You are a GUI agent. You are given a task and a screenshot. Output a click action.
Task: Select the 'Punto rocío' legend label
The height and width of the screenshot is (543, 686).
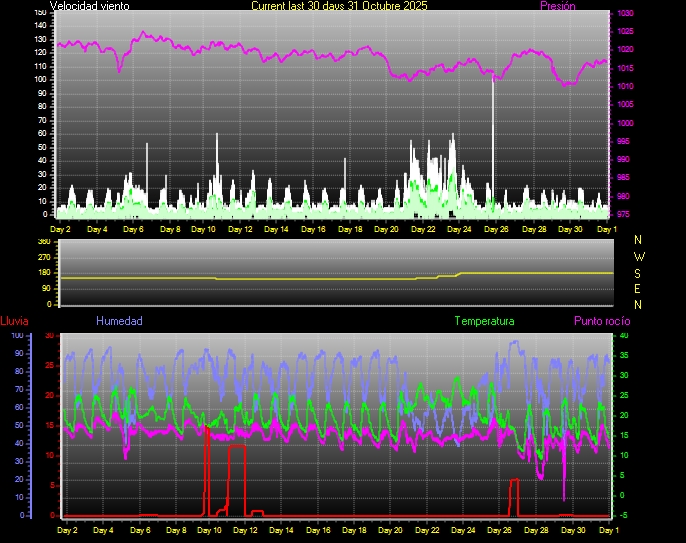602,321
